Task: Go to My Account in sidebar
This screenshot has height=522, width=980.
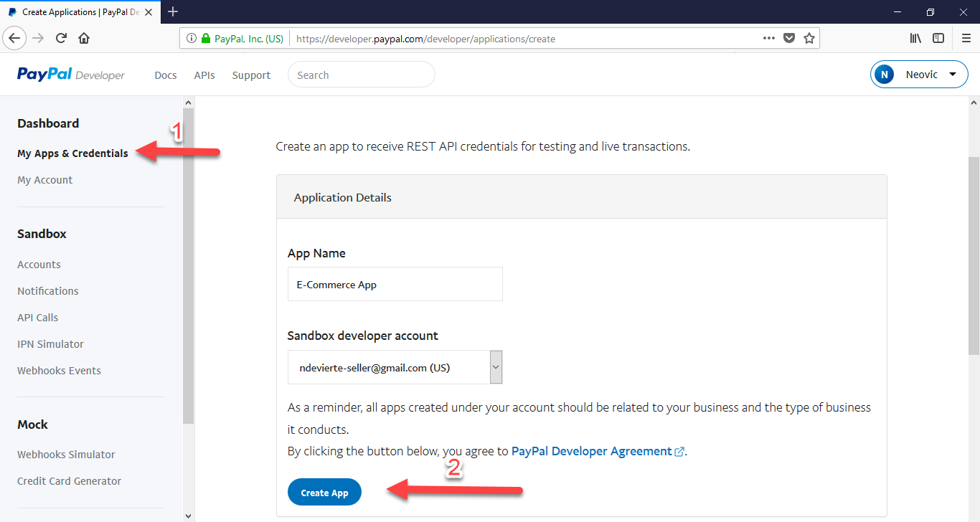Action: 44,180
